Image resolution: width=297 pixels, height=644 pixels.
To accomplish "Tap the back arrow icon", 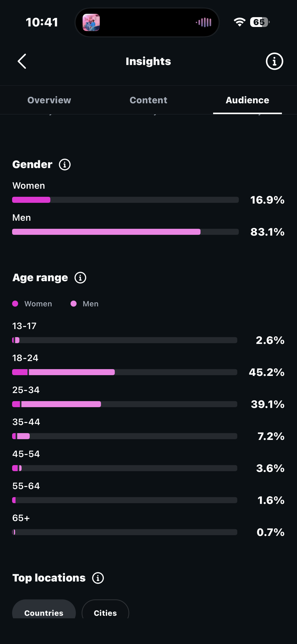I will pos(22,61).
